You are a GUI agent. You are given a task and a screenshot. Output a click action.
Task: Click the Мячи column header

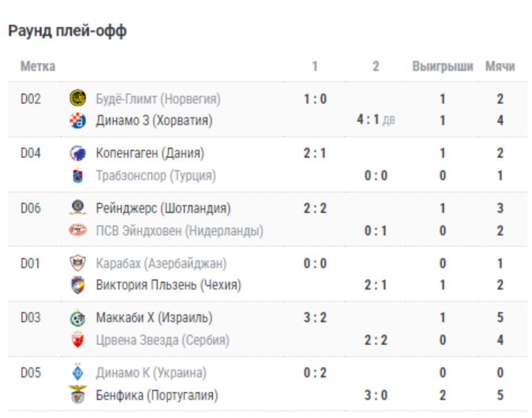pos(500,66)
